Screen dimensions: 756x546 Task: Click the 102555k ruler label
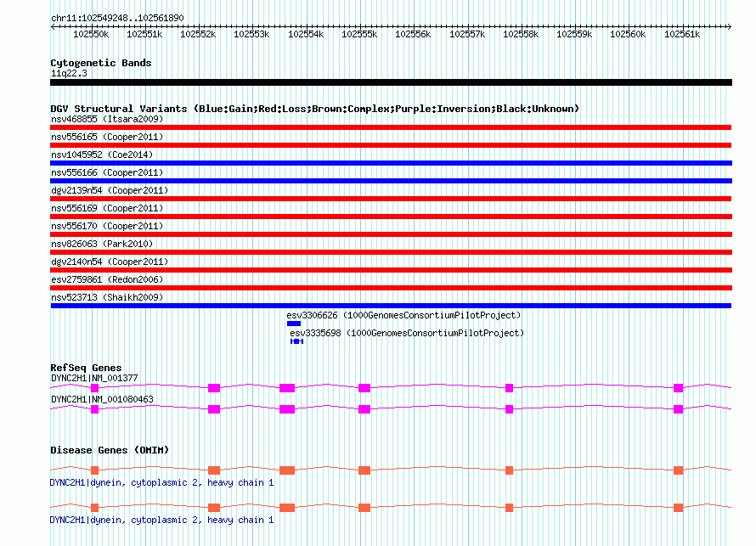click(x=359, y=34)
